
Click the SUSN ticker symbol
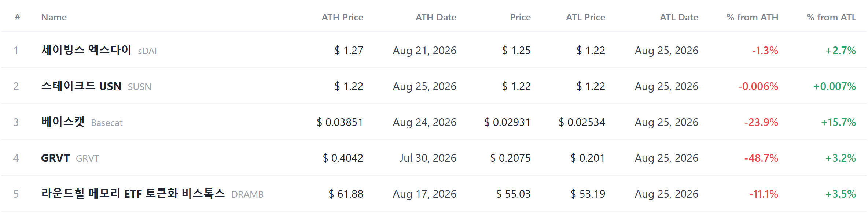139,87
